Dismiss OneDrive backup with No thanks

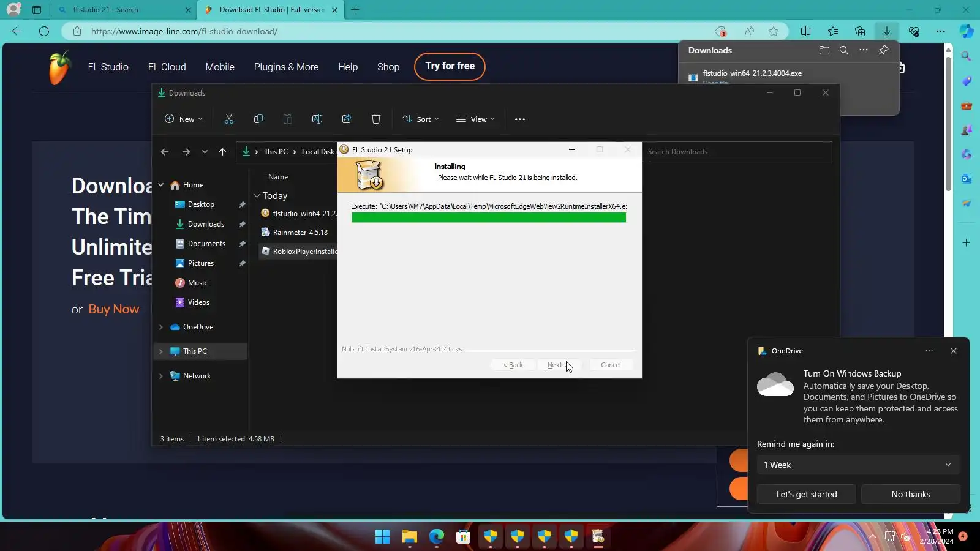pos(911,494)
